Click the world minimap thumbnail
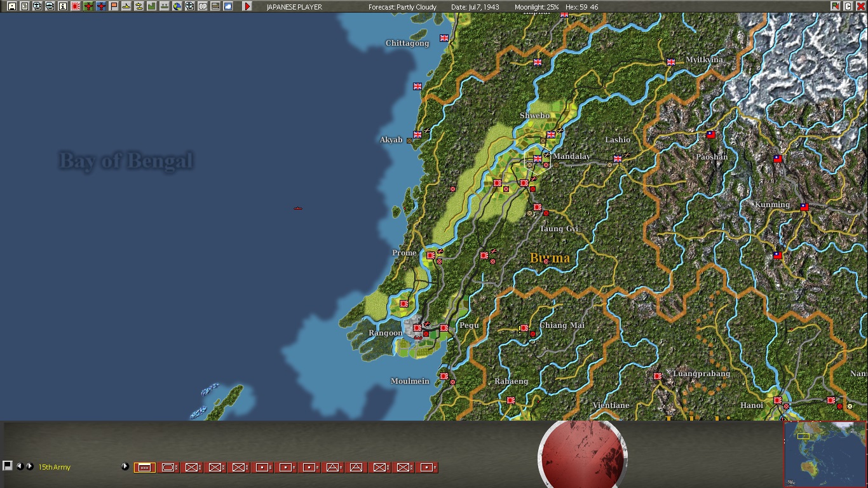Screen dimensions: 868x488 [825, 454]
